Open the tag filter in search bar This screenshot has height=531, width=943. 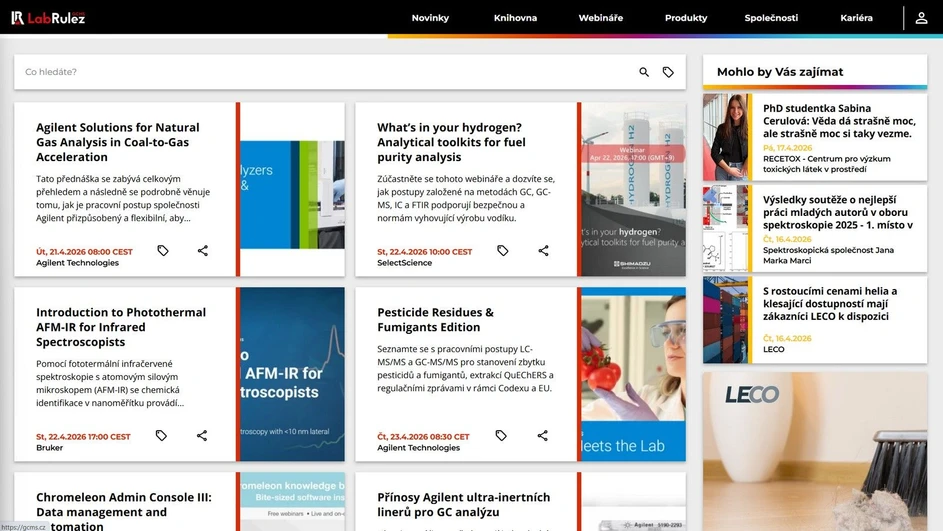668,72
